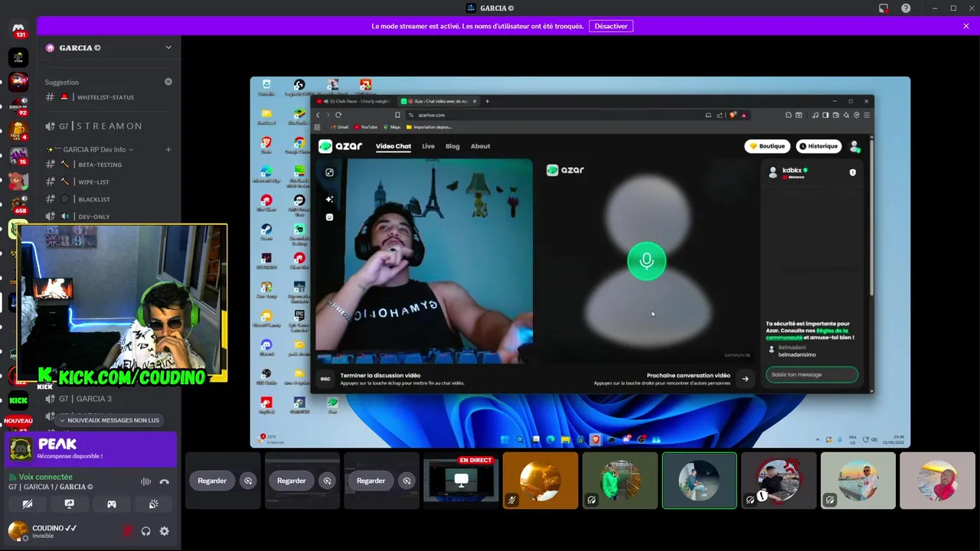980x551 pixels.
Task: Select participant tile with red hoodie avatar
Action: click(937, 481)
